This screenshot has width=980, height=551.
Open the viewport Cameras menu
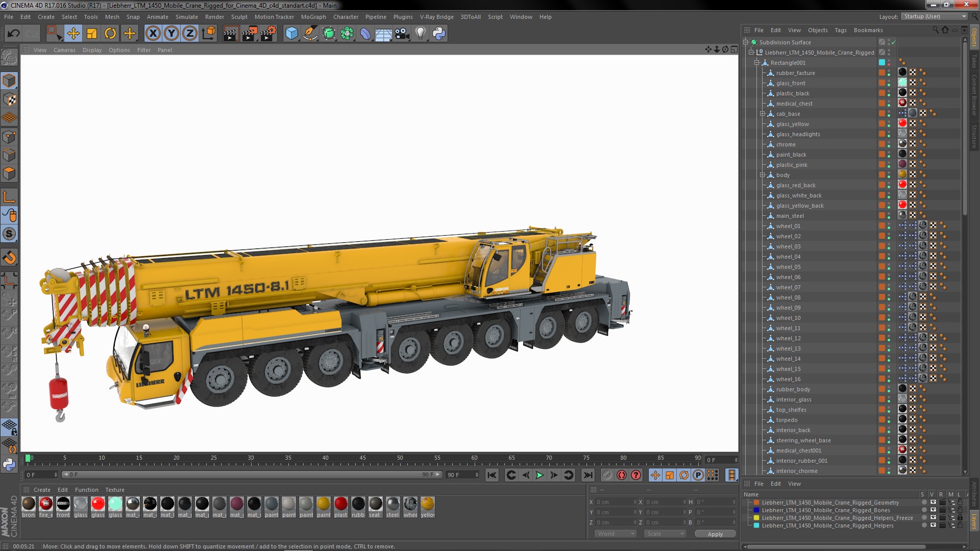[64, 50]
